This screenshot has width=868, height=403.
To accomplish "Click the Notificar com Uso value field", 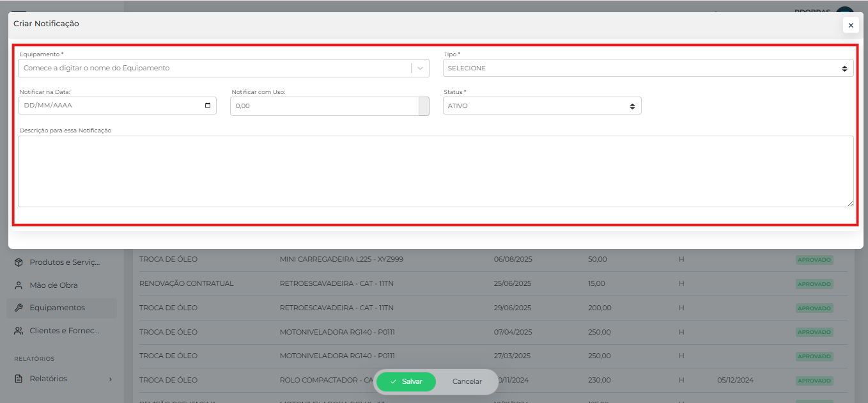I will (x=323, y=106).
